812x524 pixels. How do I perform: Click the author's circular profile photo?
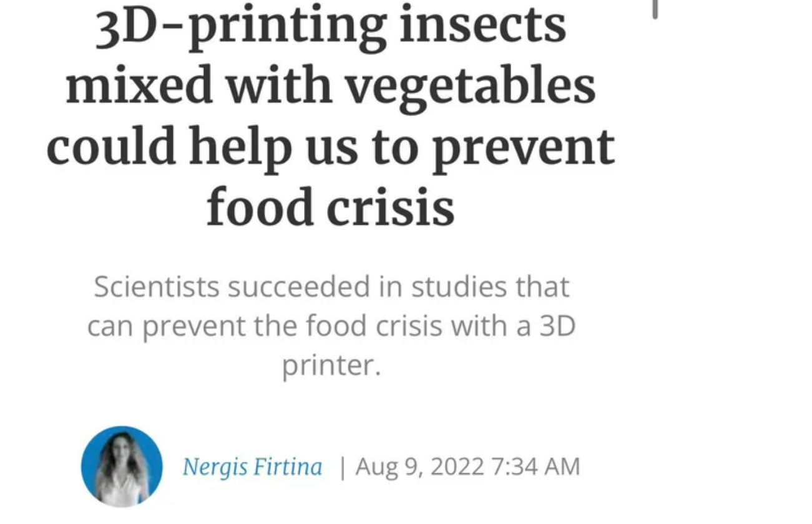(122, 467)
